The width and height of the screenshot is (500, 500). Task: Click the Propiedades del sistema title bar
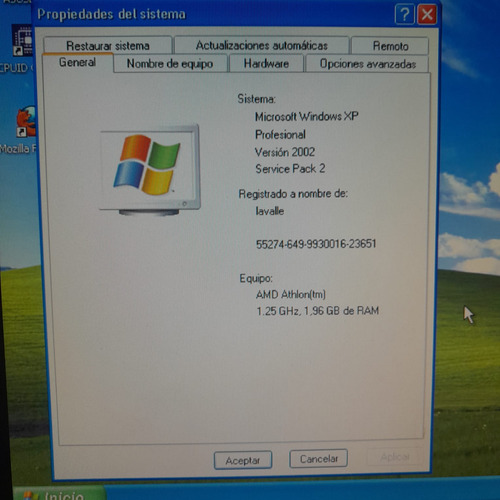(x=213, y=14)
